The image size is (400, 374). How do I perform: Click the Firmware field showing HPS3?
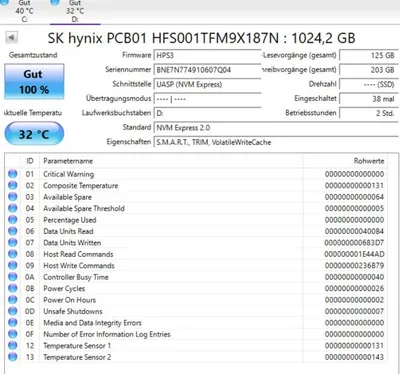pos(207,55)
